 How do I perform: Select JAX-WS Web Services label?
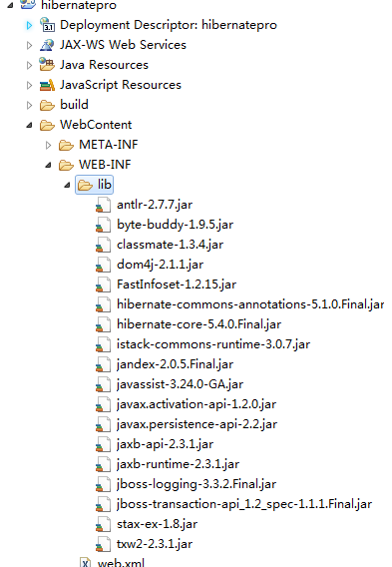click(x=123, y=45)
